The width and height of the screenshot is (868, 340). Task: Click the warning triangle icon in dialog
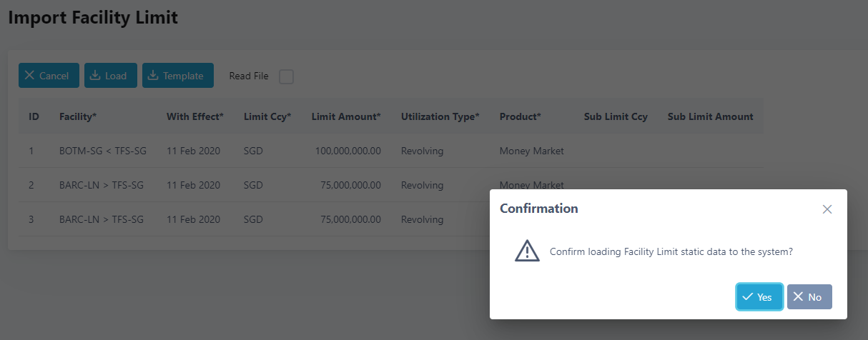(527, 251)
